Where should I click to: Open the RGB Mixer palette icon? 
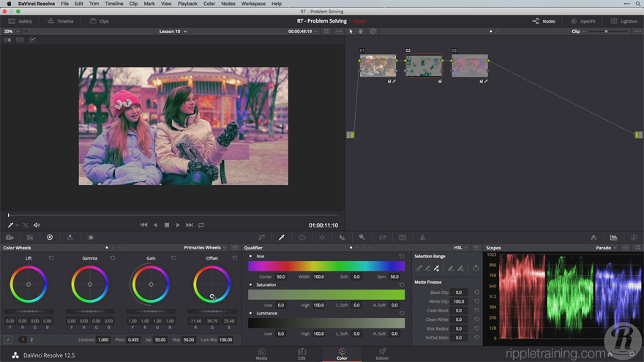pos(70,237)
